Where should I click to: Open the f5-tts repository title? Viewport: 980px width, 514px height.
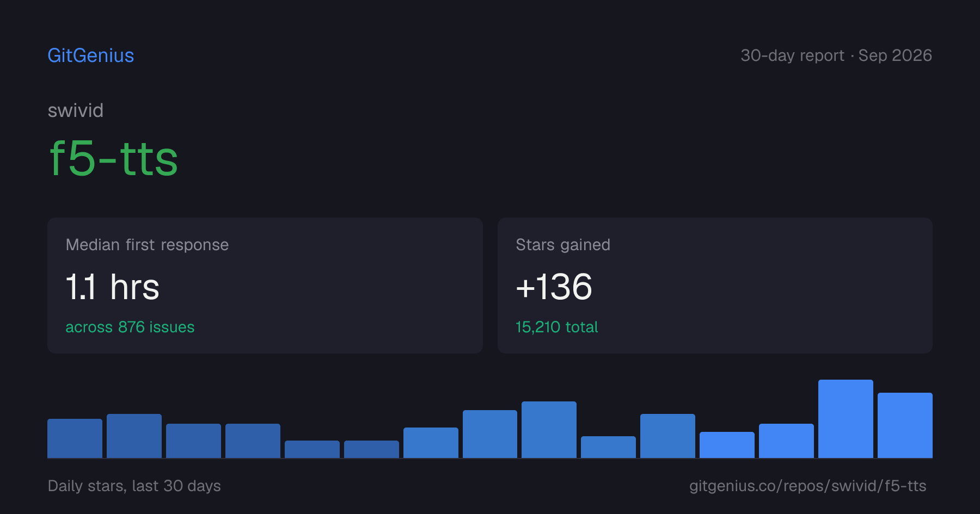tap(113, 158)
